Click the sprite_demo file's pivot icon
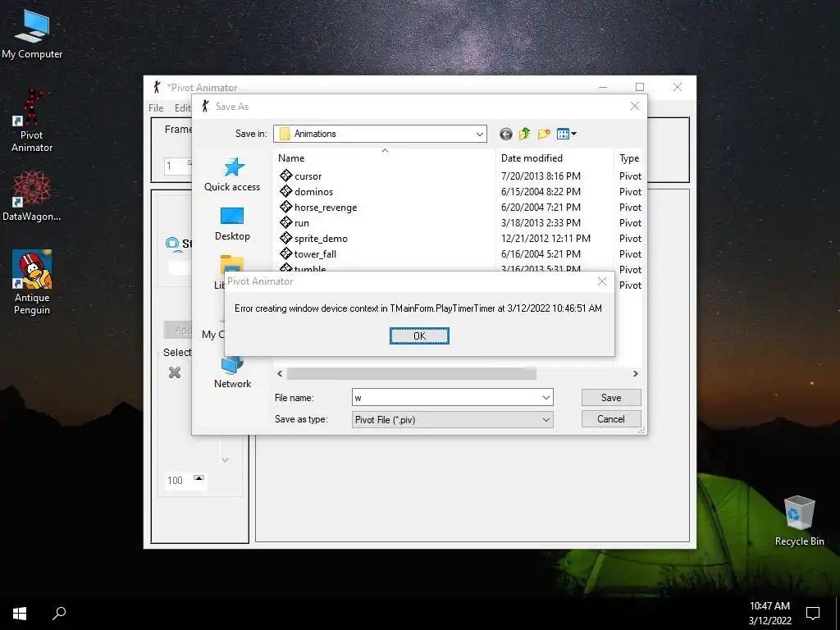This screenshot has width=840, height=630. pyautogui.click(x=285, y=238)
